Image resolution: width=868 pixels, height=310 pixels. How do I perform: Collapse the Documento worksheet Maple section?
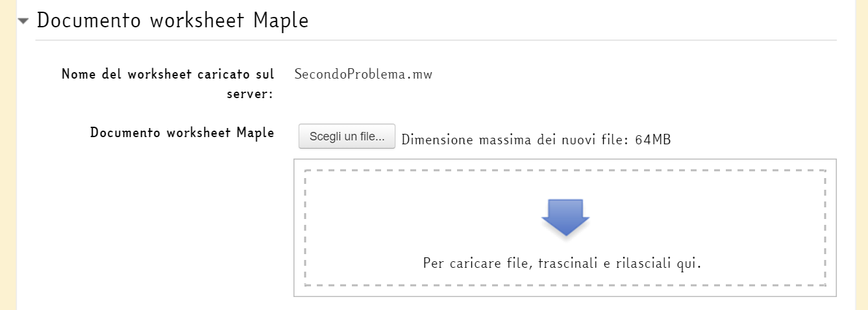(24, 21)
